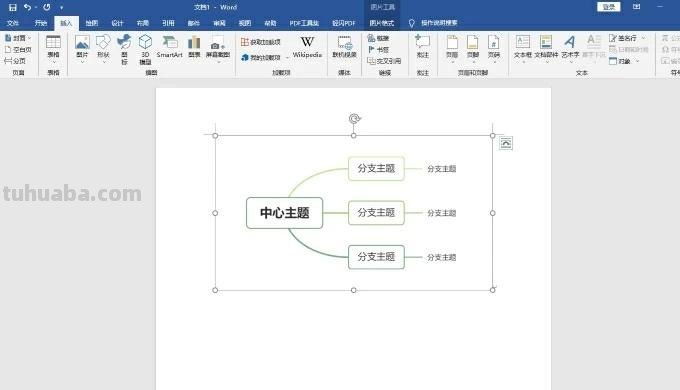Add a 签名行 (Signature Line)
Image resolution: width=680 pixels, height=390 pixels.
point(623,38)
